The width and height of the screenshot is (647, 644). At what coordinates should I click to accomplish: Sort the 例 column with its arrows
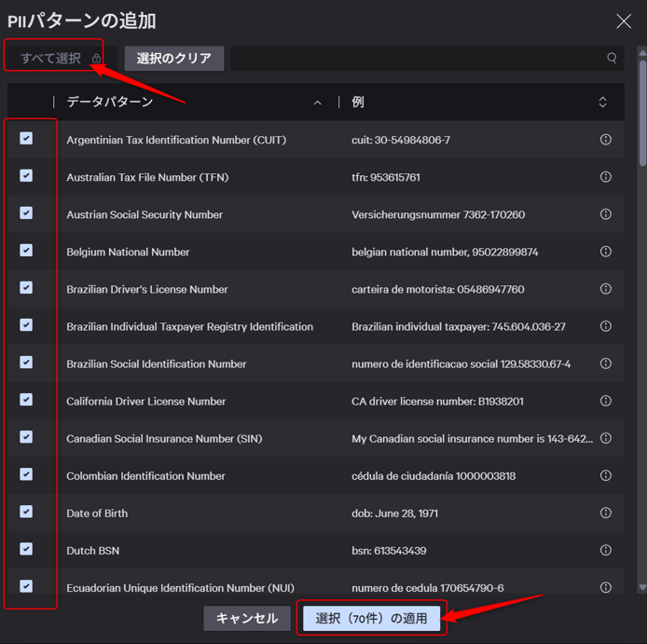click(x=602, y=103)
